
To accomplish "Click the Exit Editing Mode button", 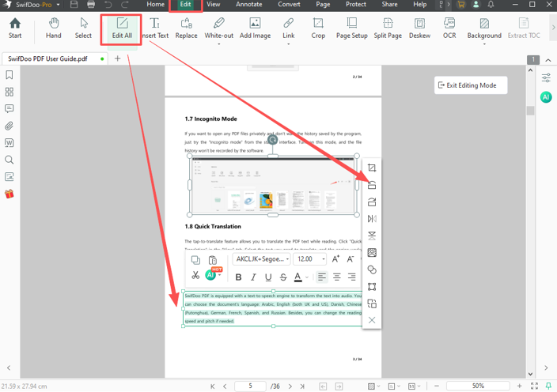I will [x=472, y=85].
